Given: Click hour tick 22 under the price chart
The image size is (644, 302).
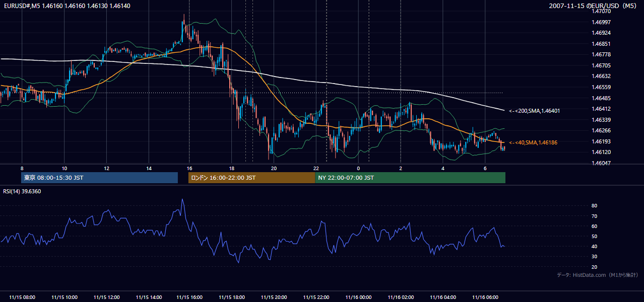Looking at the screenshot, I should pos(316,168).
